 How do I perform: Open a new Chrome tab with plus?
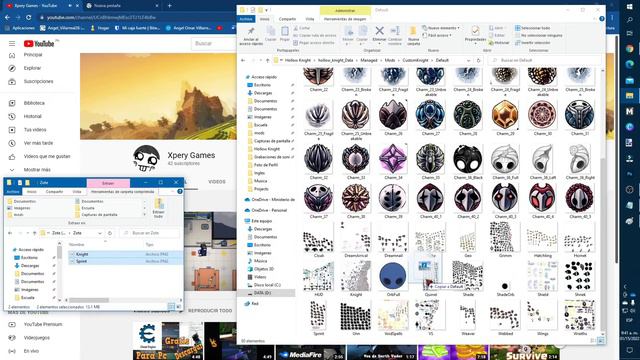point(169,6)
